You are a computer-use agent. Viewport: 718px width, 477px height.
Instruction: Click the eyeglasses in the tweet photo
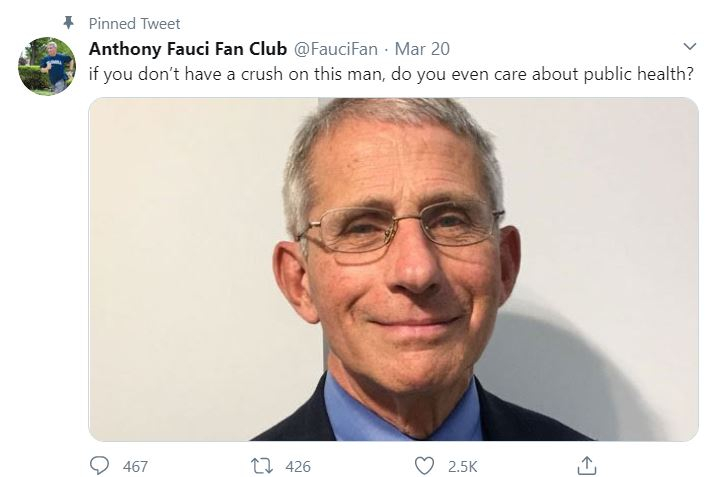(x=400, y=228)
